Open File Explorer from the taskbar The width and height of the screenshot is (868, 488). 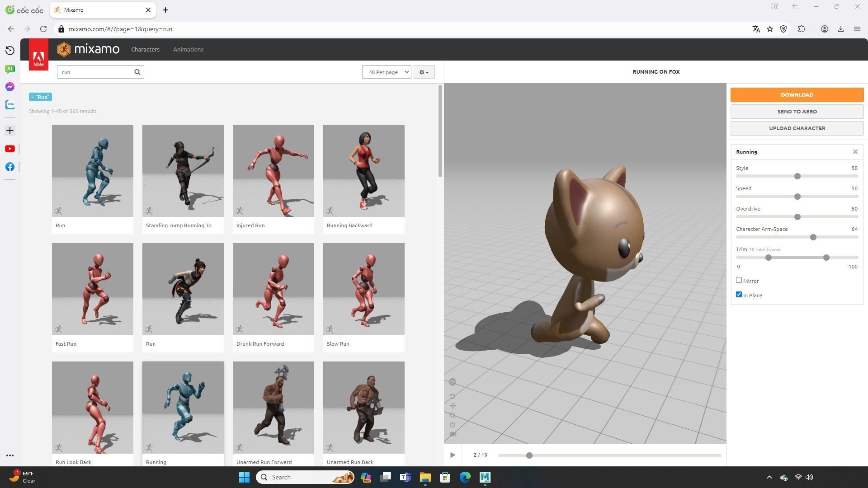tap(425, 477)
